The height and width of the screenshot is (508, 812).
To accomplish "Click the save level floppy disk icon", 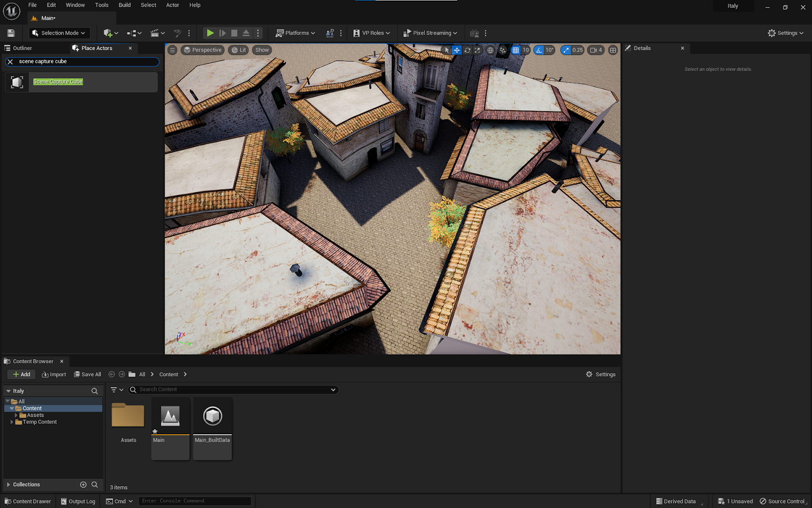I will click(11, 33).
